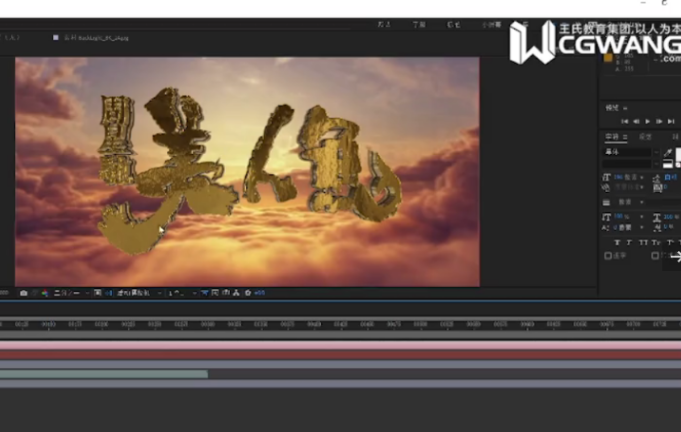Viewport: 681px width, 432px height.
Task: Select the short teal layer bar in timeline
Action: click(x=104, y=374)
